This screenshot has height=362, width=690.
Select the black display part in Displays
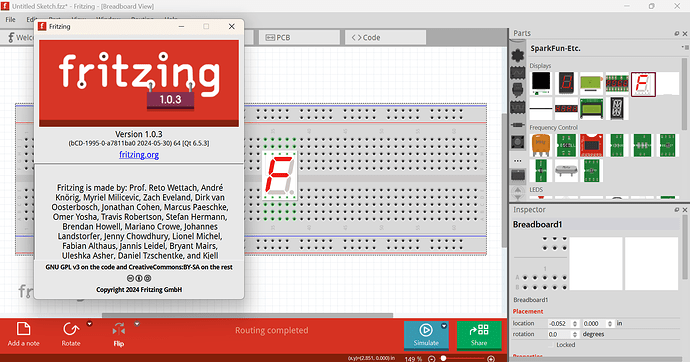(x=541, y=84)
